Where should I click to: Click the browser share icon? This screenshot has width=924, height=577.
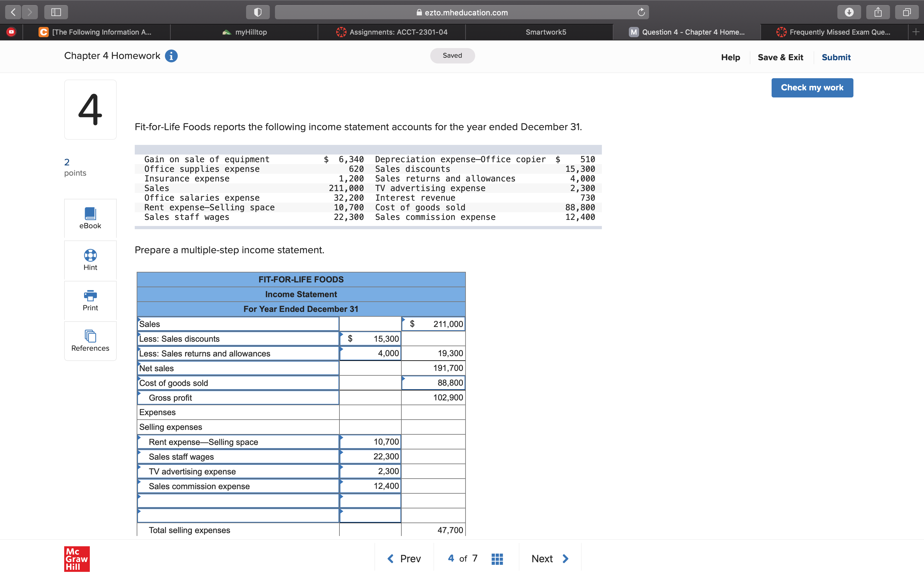878,12
